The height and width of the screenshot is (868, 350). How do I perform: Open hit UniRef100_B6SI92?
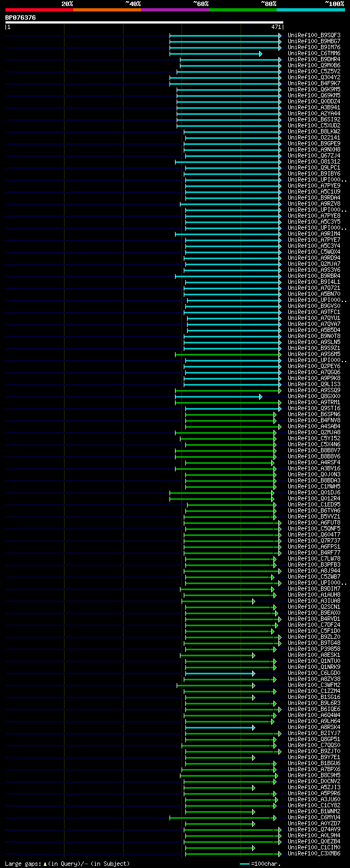314,120
